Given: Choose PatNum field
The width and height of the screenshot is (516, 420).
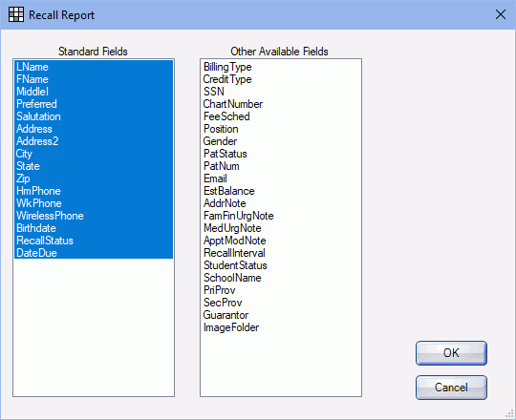Looking at the screenshot, I should click(281, 166).
